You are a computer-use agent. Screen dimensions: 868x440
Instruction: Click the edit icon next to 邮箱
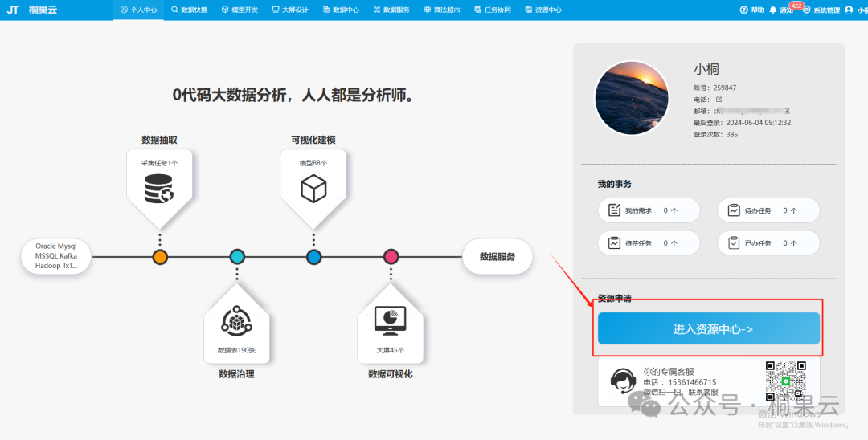click(x=788, y=110)
